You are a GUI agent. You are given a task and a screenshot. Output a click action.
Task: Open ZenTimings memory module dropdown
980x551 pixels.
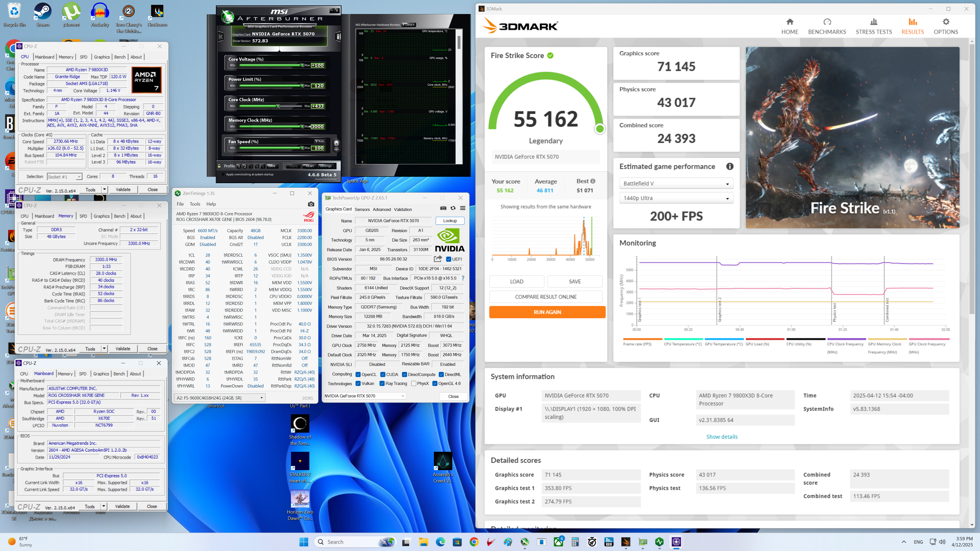pyautogui.click(x=219, y=398)
